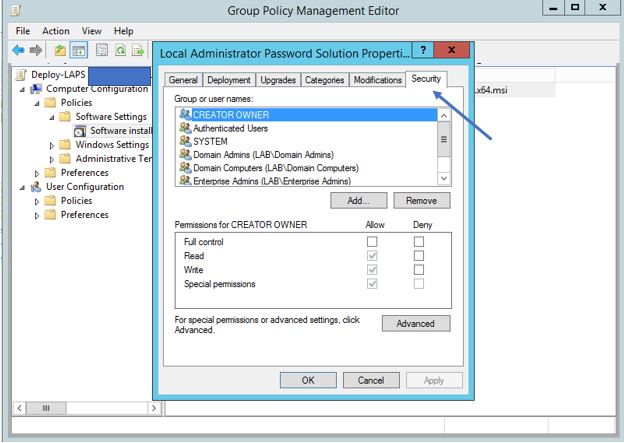Open the Action menu
The width and height of the screenshot is (624, 443).
pyautogui.click(x=56, y=31)
